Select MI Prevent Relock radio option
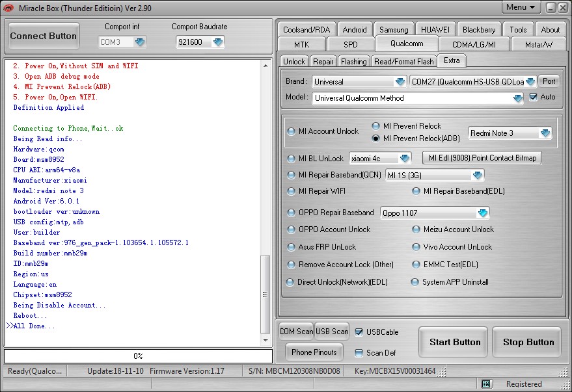Image resolution: width=572 pixels, height=392 pixels. pyautogui.click(x=375, y=126)
